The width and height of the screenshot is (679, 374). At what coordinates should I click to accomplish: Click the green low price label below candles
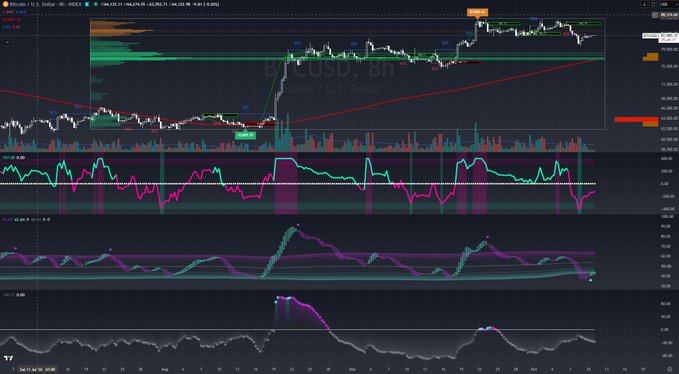point(246,135)
